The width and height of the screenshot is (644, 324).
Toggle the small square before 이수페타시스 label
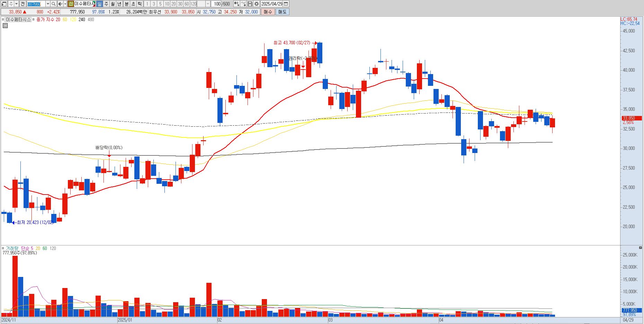pos(3,20)
